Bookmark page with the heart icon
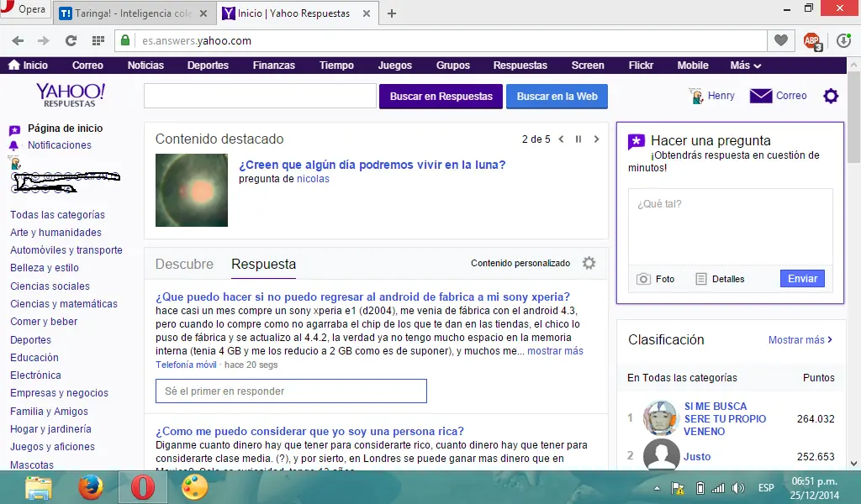This screenshot has width=861, height=504. tap(781, 40)
